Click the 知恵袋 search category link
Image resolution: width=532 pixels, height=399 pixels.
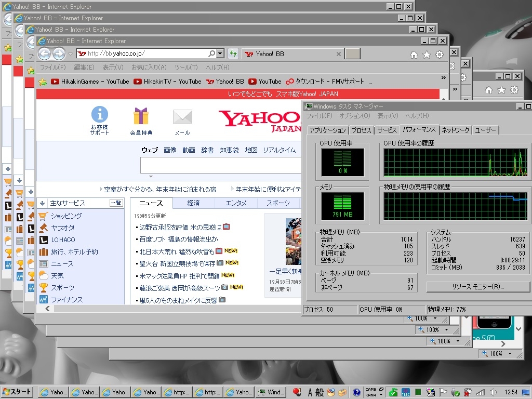click(229, 150)
